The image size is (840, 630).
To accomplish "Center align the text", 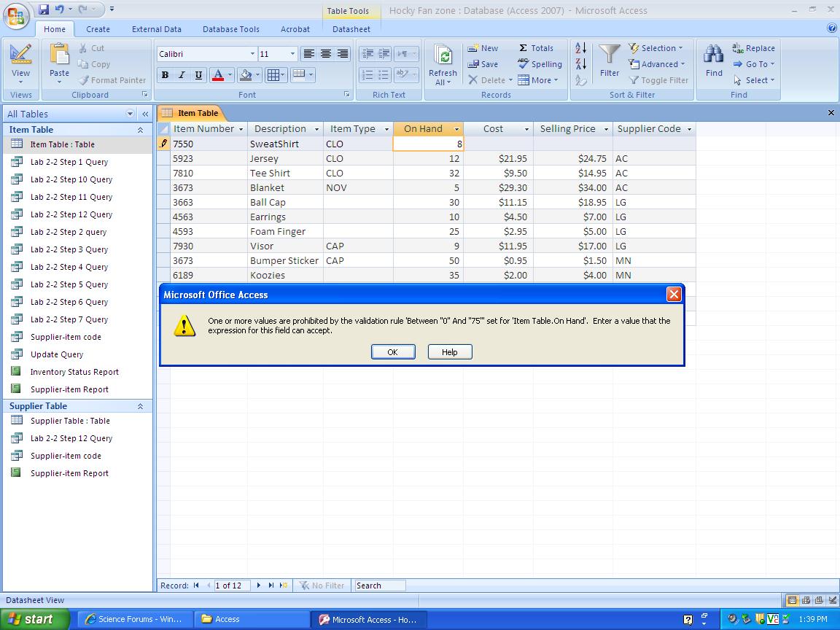I will 326,53.
